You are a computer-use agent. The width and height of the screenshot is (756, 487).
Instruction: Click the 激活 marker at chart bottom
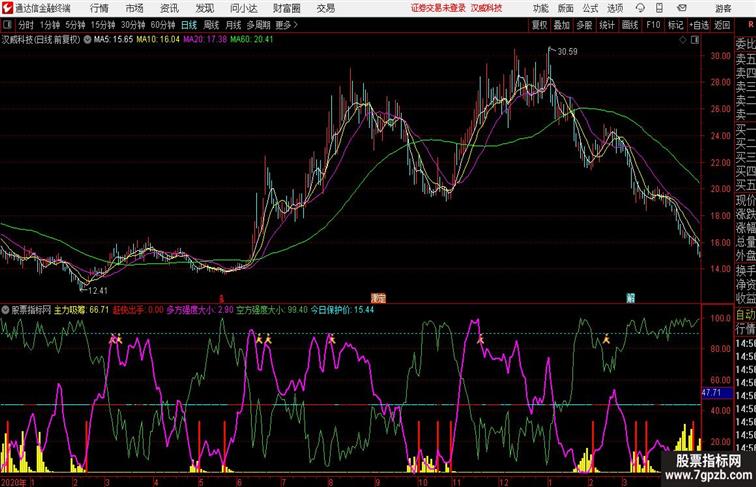point(378,298)
